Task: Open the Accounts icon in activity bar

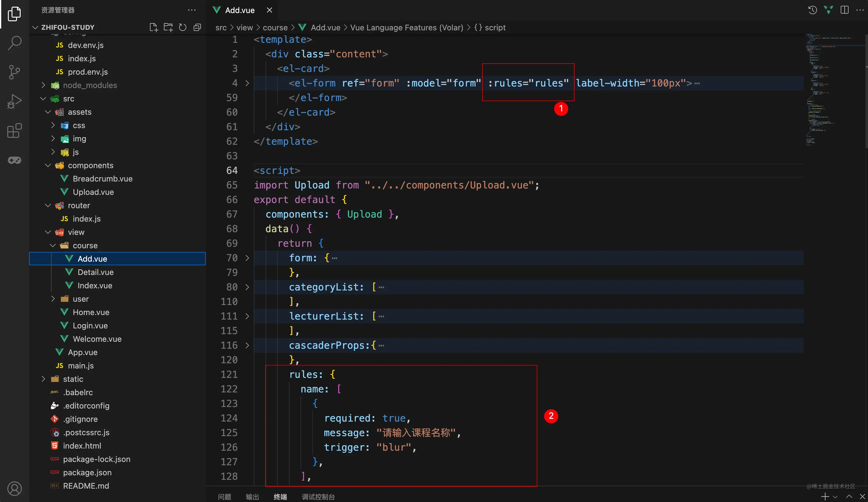Action: click(15, 488)
